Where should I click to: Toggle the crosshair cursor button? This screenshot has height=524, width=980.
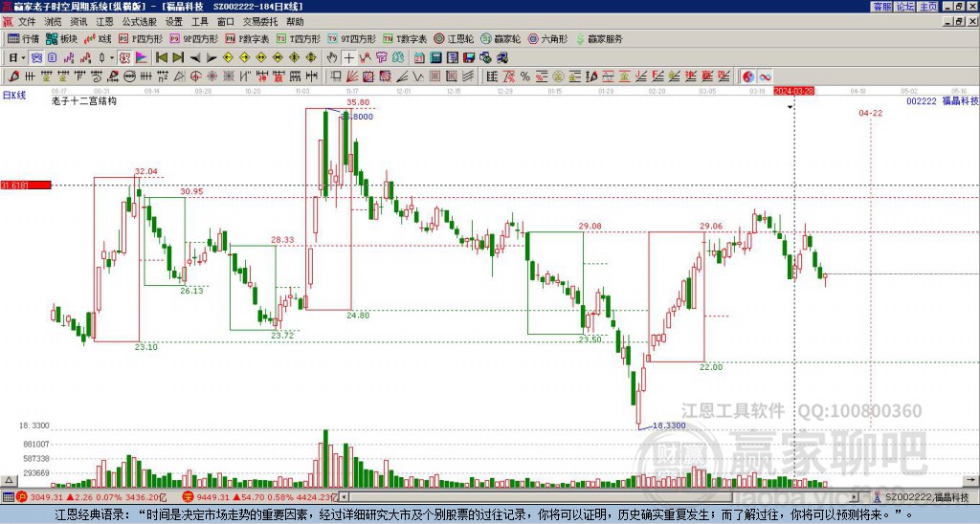click(348, 57)
